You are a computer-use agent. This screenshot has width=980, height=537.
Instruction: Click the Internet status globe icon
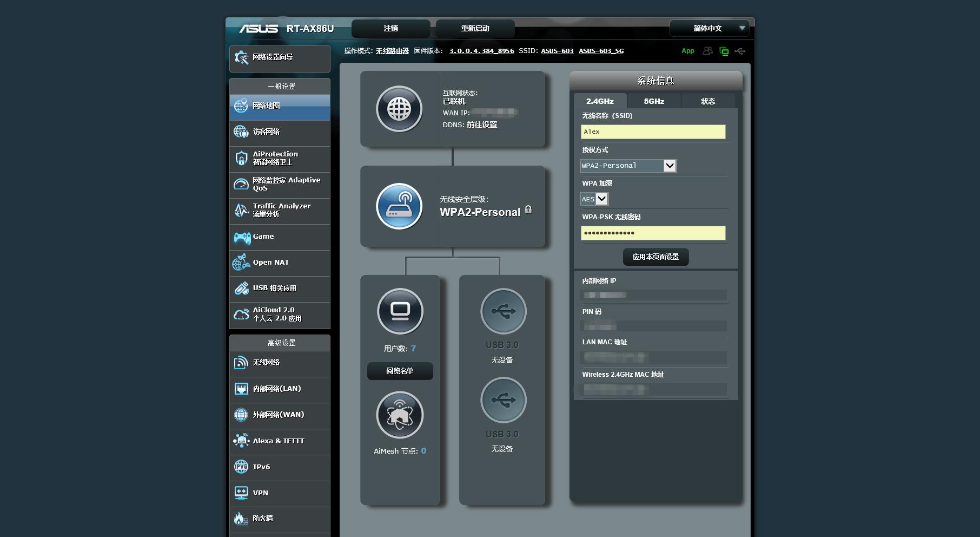click(x=399, y=109)
